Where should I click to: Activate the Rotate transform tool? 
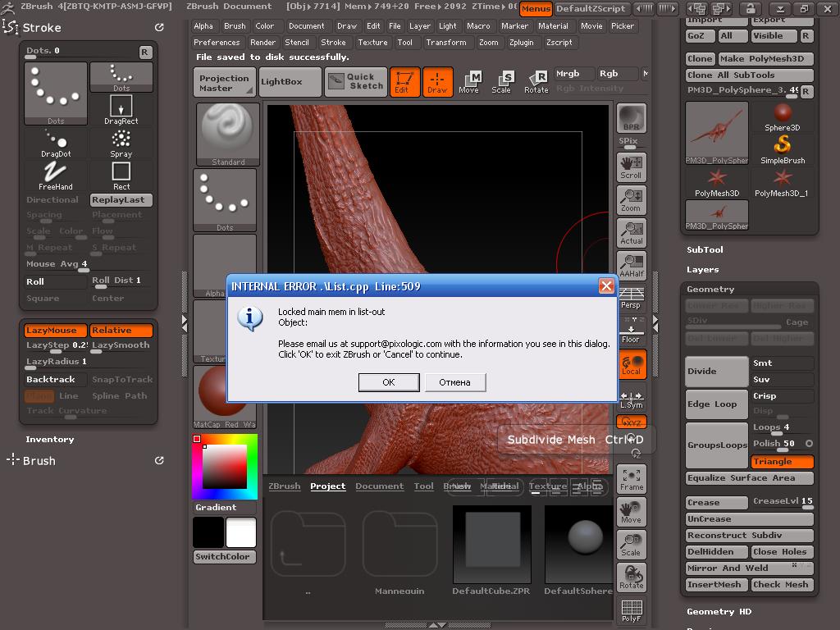(536, 82)
